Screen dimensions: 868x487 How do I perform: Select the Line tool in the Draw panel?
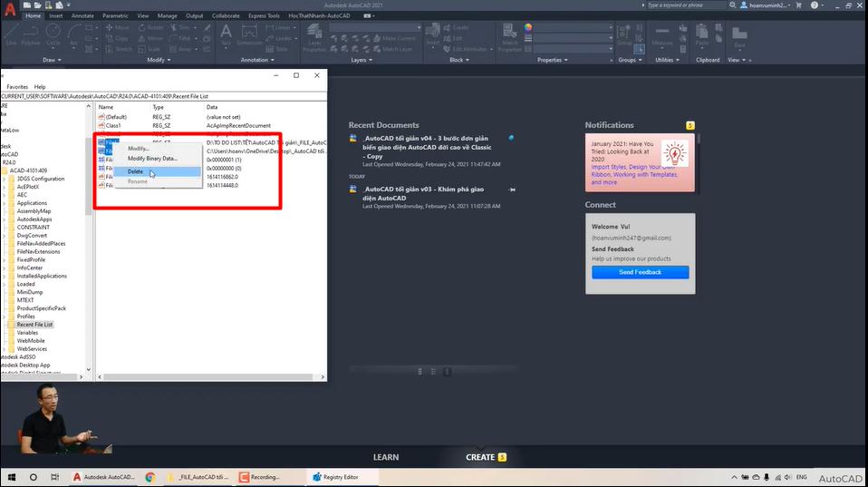pyautogui.click(x=11, y=34)
